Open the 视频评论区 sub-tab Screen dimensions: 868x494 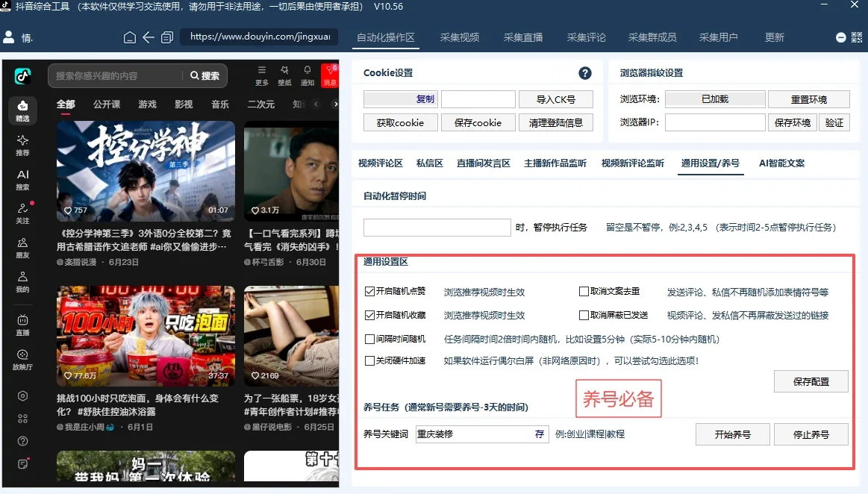pos(381,163)
